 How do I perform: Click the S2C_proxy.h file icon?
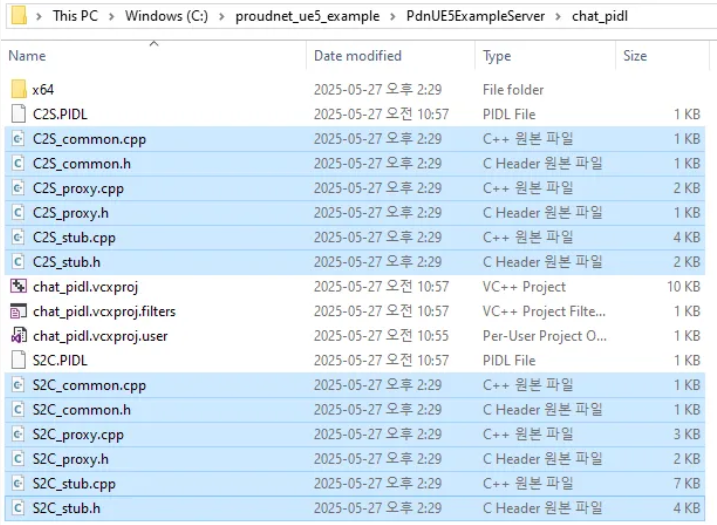tap(18, 459)
